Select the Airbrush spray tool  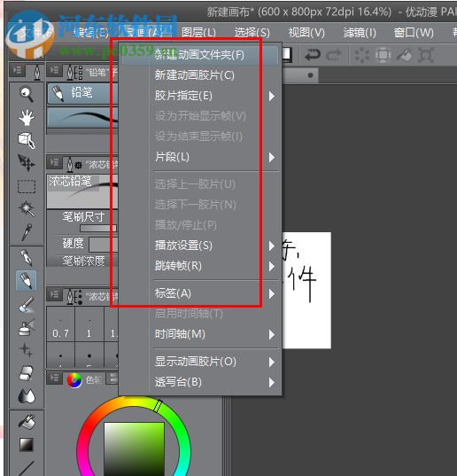27,327
